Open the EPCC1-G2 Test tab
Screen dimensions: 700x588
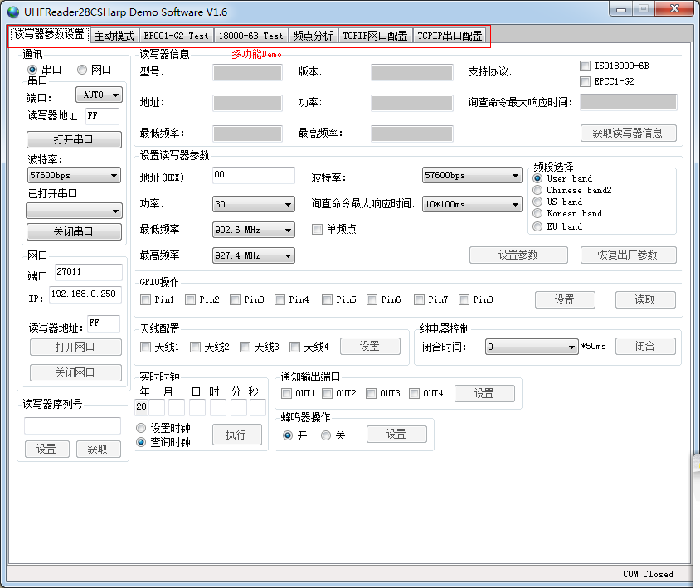click(x=176, y=36)
